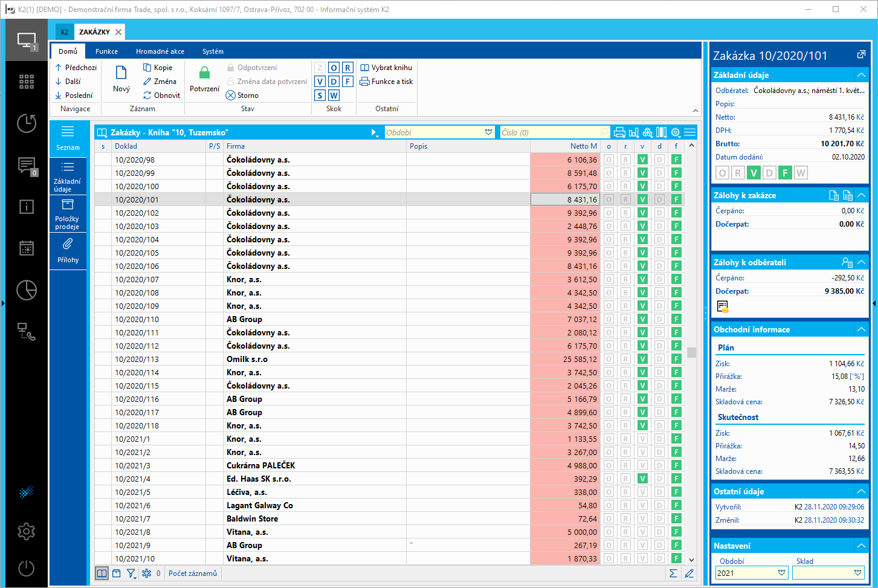Switch to the Hromadné akce ribbon tab
Screen dimensions: 878x588
click(x=160, y=51)
